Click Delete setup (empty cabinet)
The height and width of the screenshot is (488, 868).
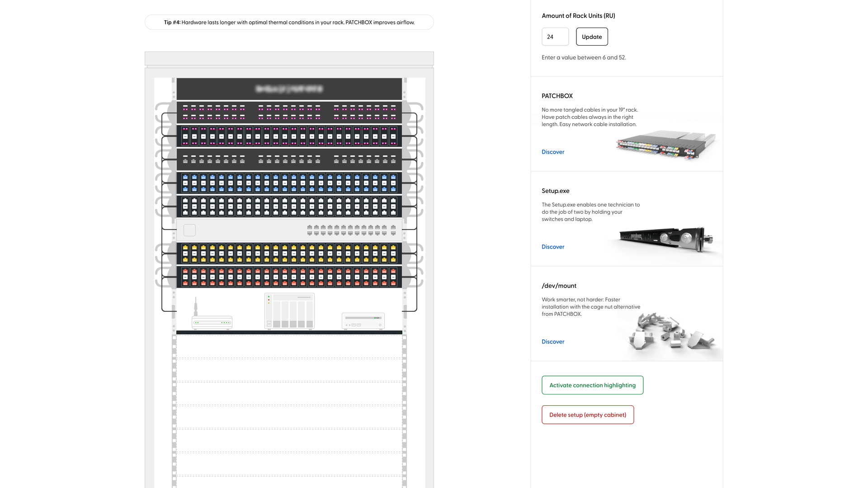tap(588, 414)
